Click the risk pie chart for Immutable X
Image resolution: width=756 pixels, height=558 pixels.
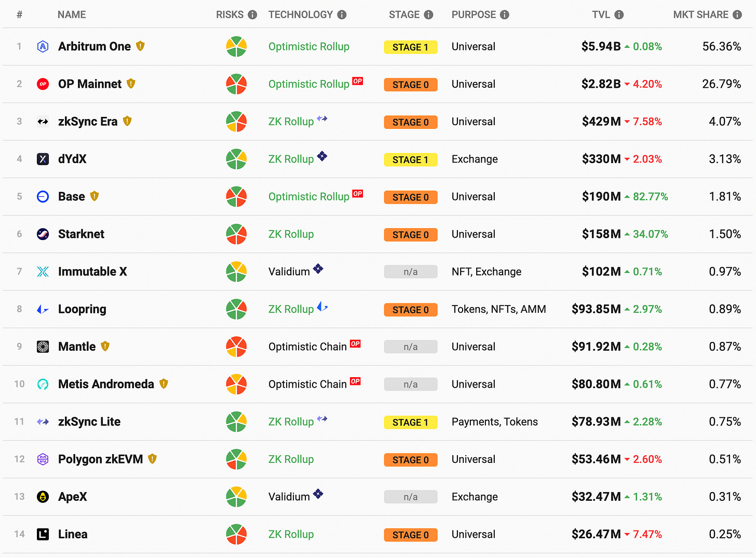pos(236,272)
